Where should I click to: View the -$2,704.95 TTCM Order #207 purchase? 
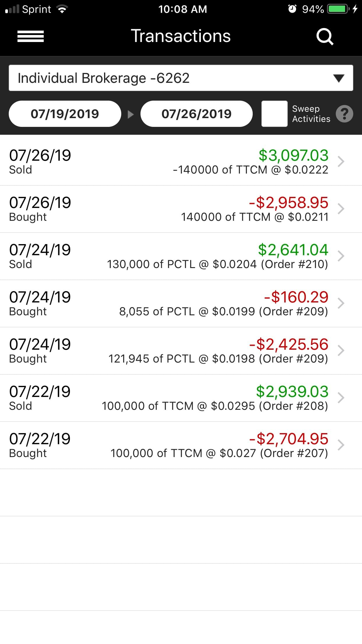181,445
